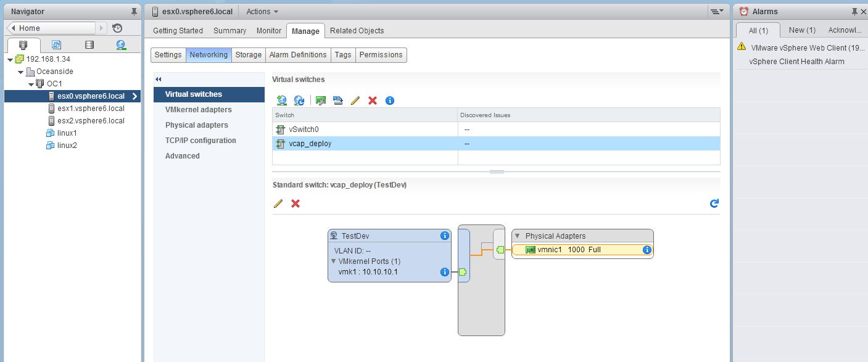Switch to the Summary tab
Viewport: 868px width, 362px height.
point(229,31)
